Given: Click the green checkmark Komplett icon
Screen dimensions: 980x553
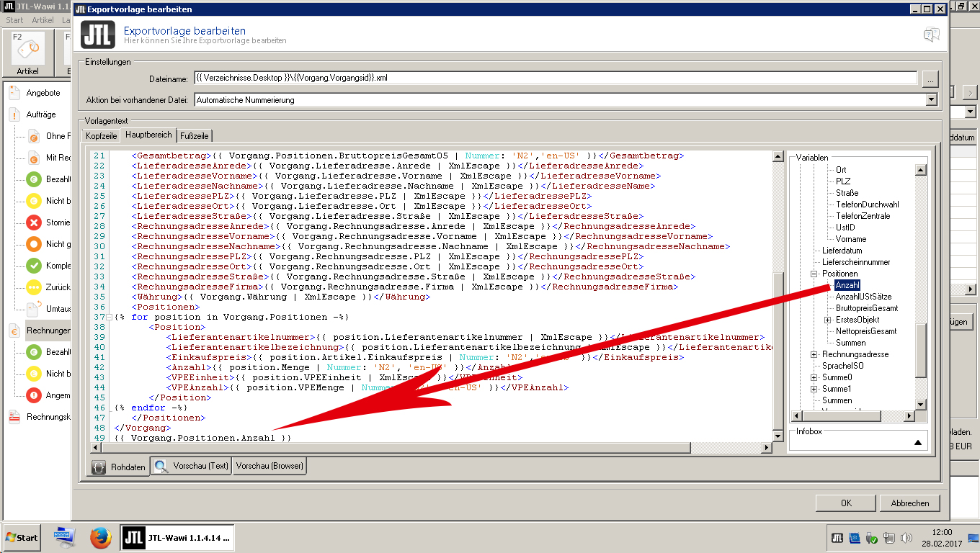Looking at the screenshot, I should 33,266.
